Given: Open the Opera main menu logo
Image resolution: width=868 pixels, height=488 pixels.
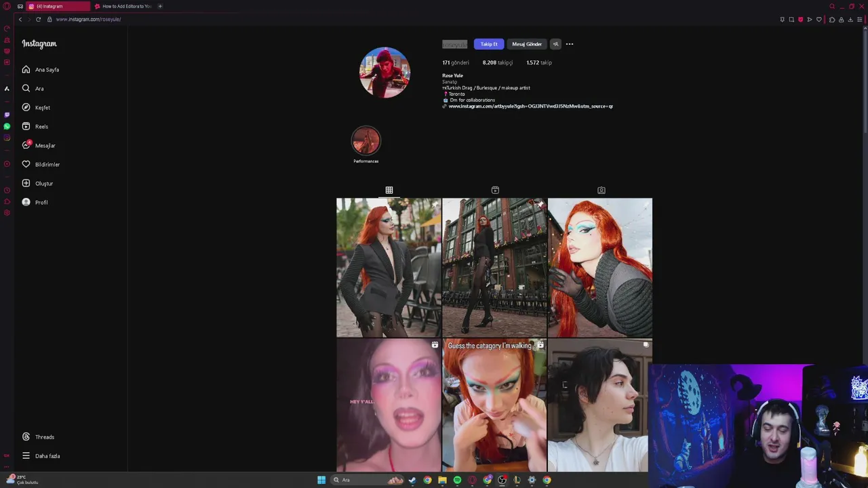Looking at the screenshot, I should click(x=7, y=6).
